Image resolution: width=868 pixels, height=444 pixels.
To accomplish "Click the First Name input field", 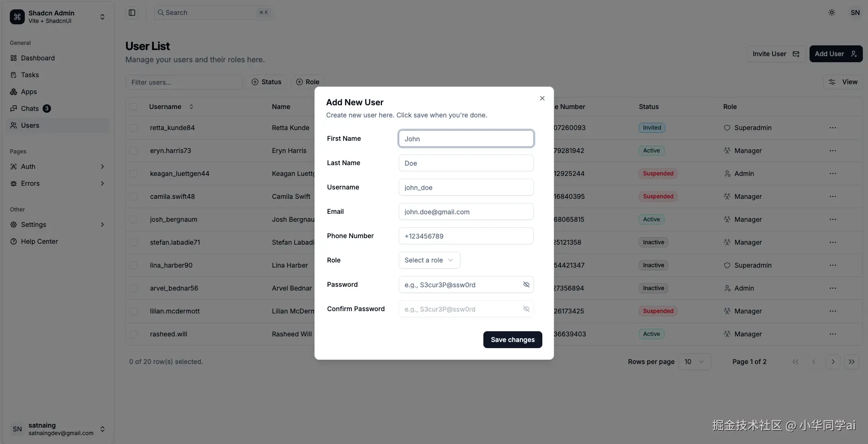I will (466, 138).
